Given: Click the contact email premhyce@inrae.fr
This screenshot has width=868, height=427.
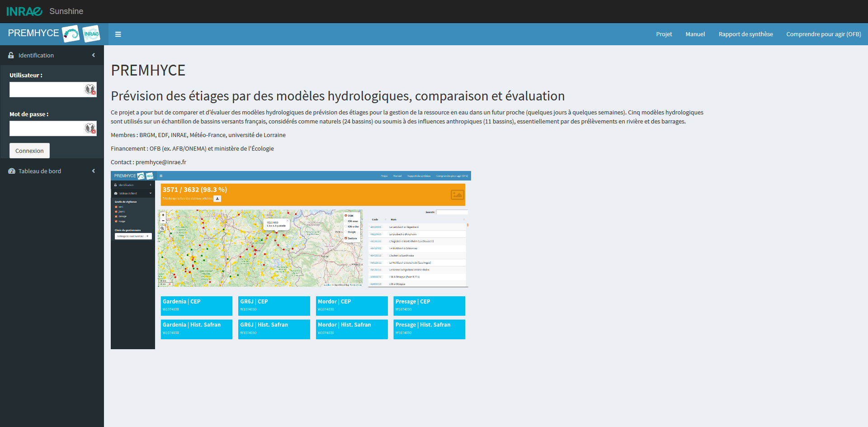Looking at the screenshot, I should 161,162.
